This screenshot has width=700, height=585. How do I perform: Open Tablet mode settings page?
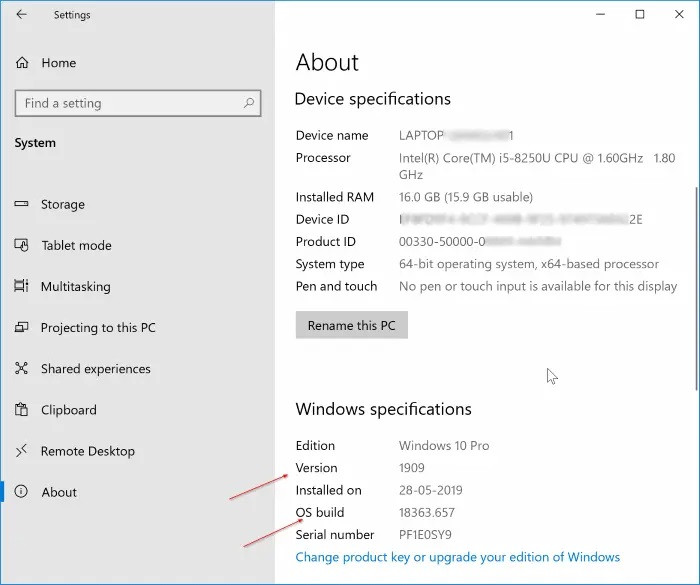(x=76, y=245)
